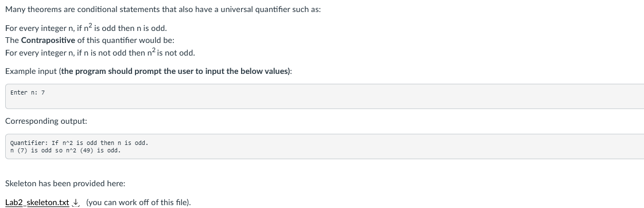
Task: Click the 'Quantifier: If n^2 is odd' output line
Action: click(79, 143)
